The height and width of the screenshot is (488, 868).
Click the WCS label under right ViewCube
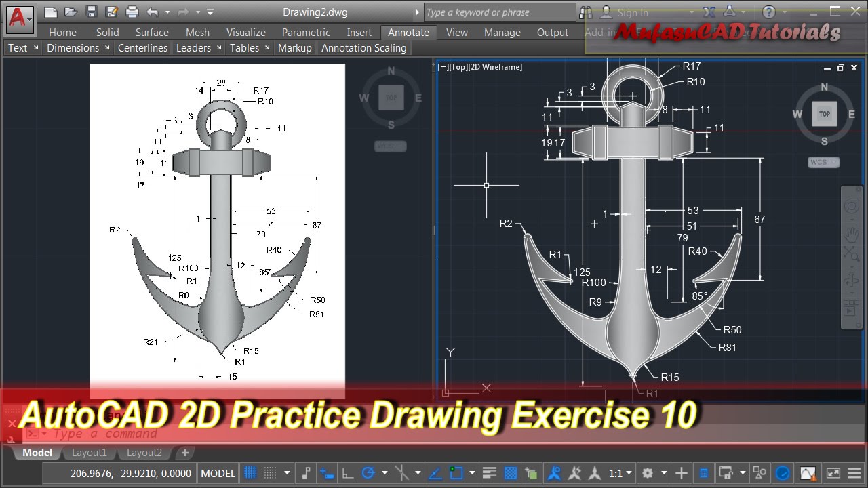click(823, 162)
